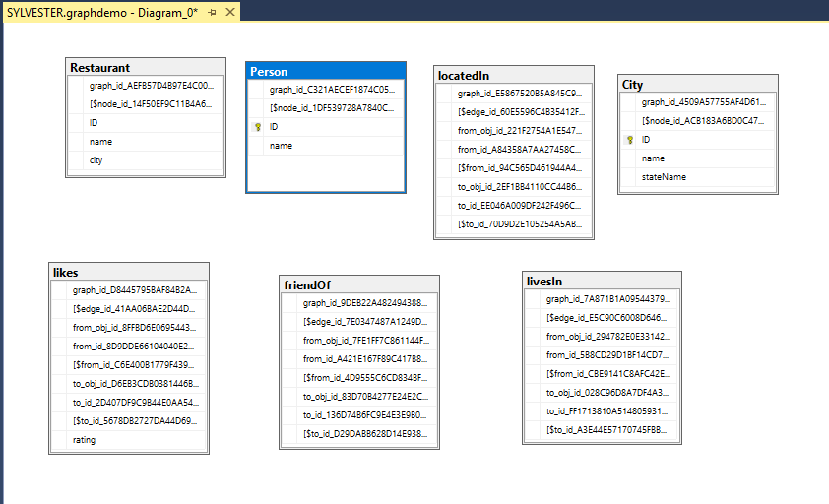The height and width of the screenshot is (504, 829).
Task: Select the name column in City table
Action: pos(653,158)
